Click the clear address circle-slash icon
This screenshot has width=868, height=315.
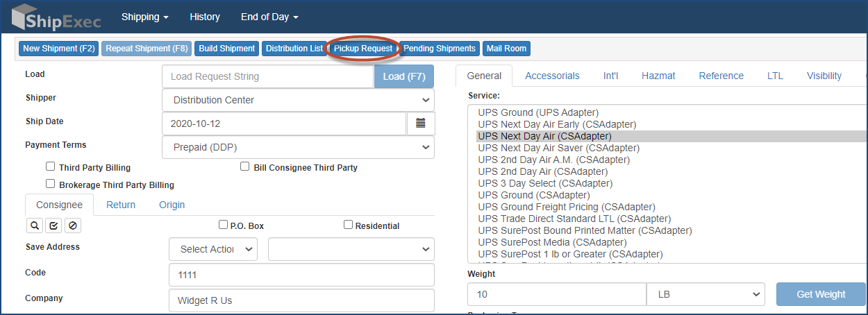coord(72,225)
